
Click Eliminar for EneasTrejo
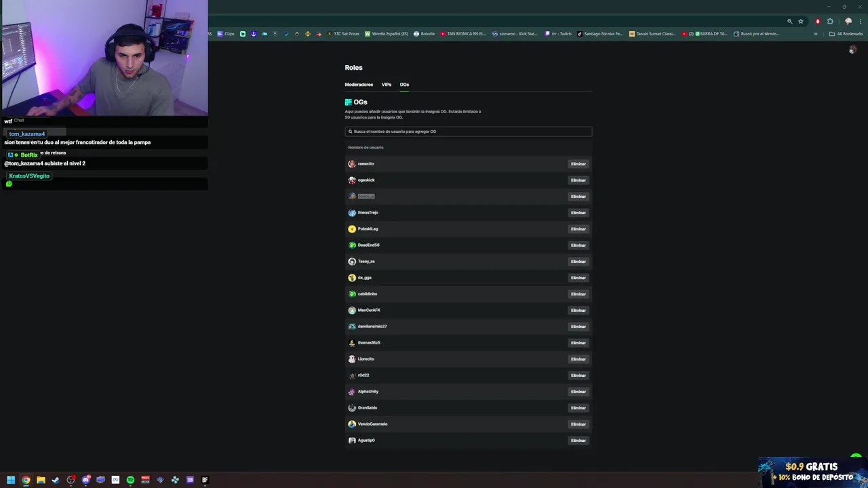click(578, 213)
